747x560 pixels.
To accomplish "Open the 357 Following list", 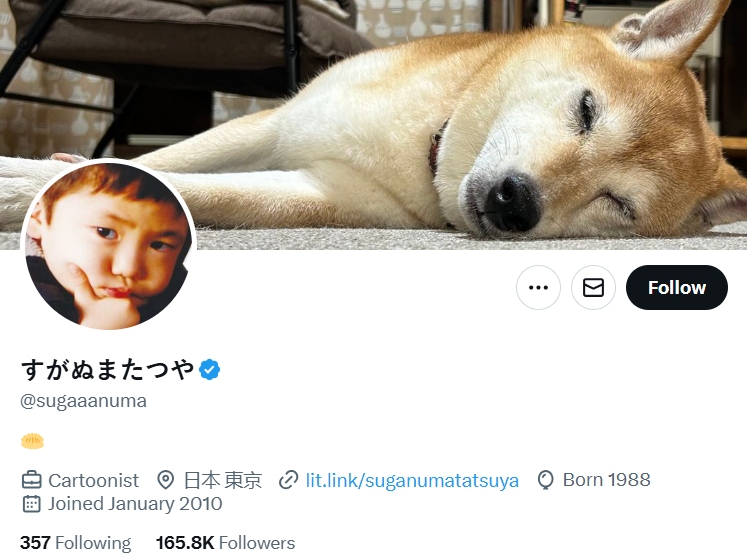I will (75, 543).
